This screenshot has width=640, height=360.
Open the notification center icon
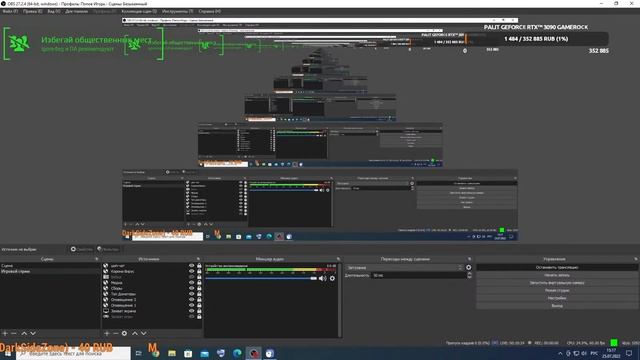click(629, 353)
